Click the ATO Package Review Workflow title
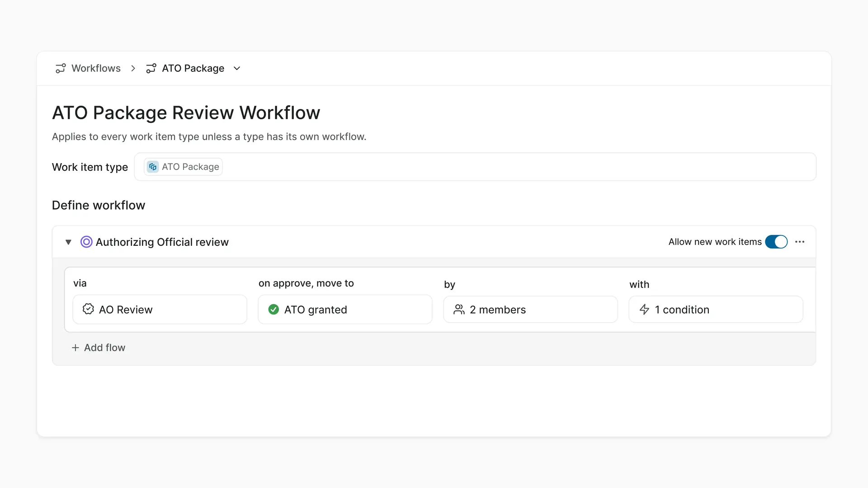Viewport: 868px width, 488px height. 186,113
